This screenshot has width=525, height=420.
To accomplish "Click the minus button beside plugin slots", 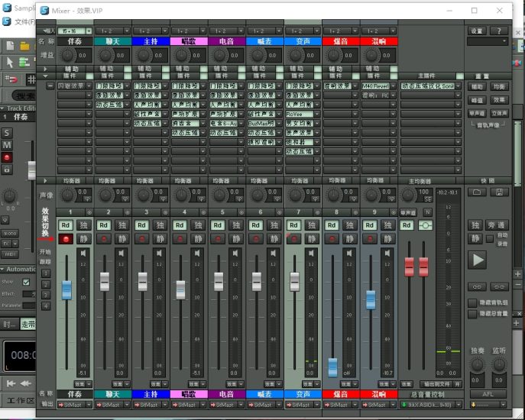I will click(x=50, y=86).
